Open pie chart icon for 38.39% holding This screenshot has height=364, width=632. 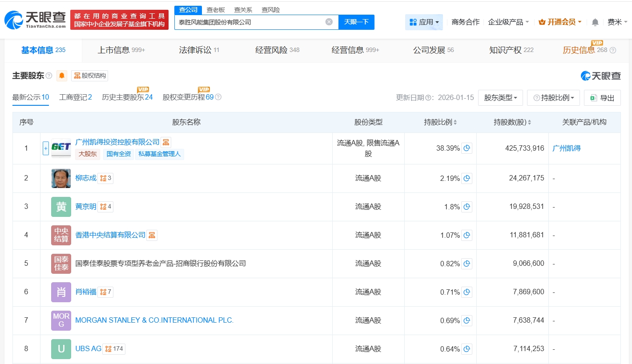coord(467,148)
